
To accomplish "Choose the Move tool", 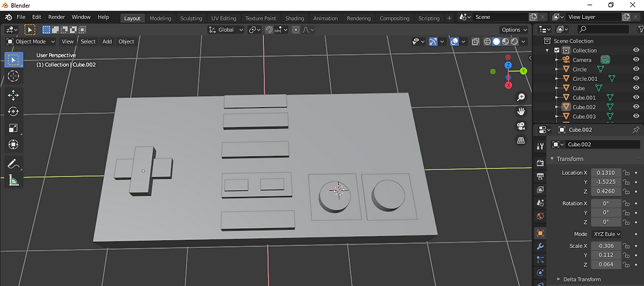I will (14, 95).
